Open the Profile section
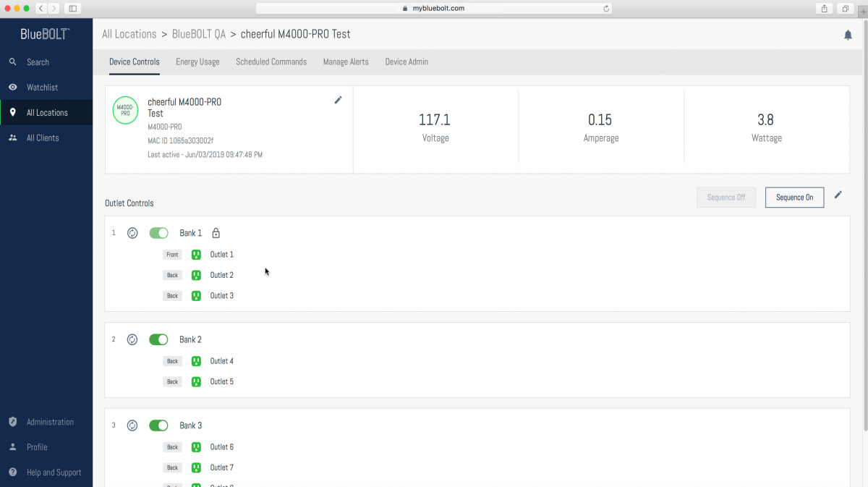The height and width of the screenshot is (487, 868). click(x=38, y=447)
